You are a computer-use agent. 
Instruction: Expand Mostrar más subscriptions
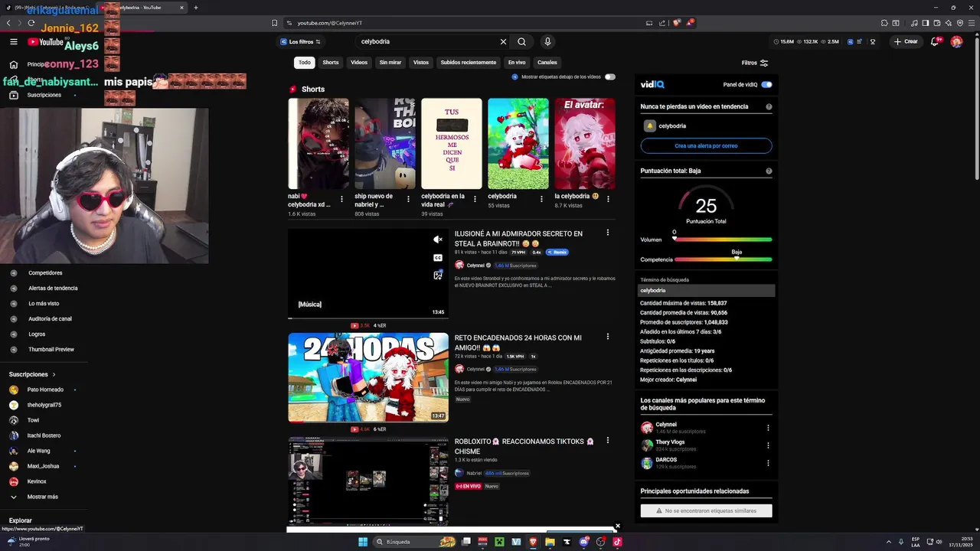click(42, 497)
